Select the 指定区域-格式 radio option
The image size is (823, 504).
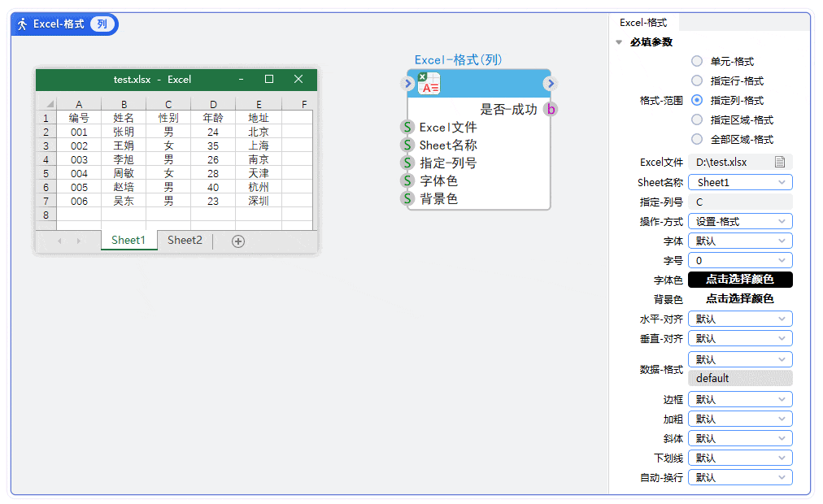[696, 119]
